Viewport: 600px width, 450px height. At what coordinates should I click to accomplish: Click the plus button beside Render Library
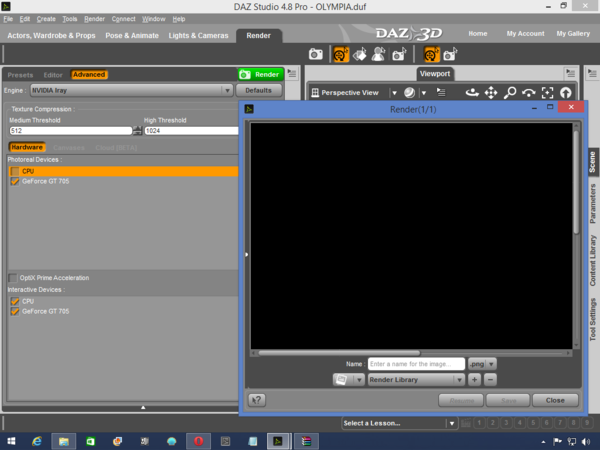474,380
